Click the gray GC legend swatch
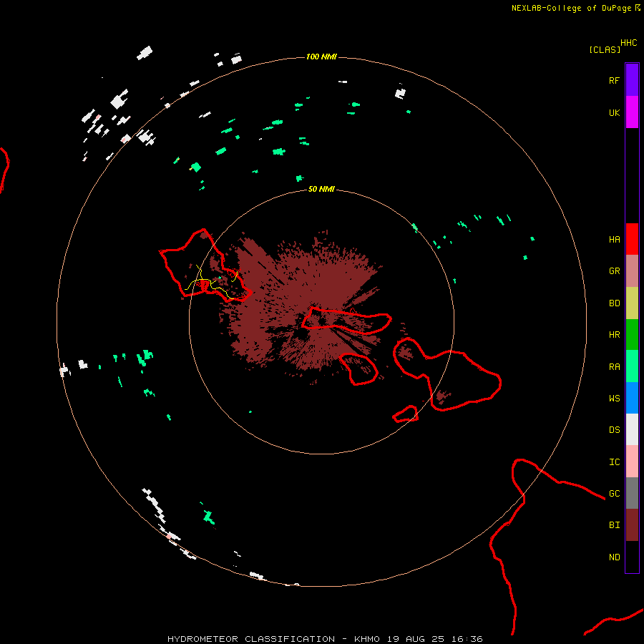This screenshot has width=644, height=644. point(632,493)
